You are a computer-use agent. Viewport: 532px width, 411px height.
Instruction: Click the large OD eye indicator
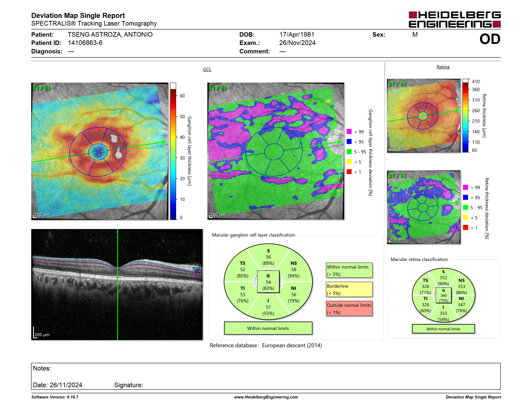(x=490, y=39)
